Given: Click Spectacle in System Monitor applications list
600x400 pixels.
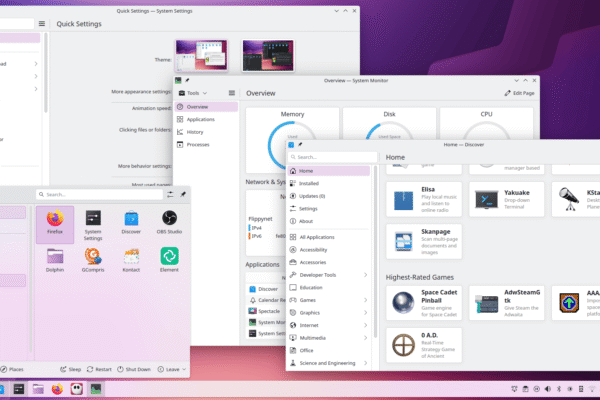Looking at the screenshot, I should point(265,311).
